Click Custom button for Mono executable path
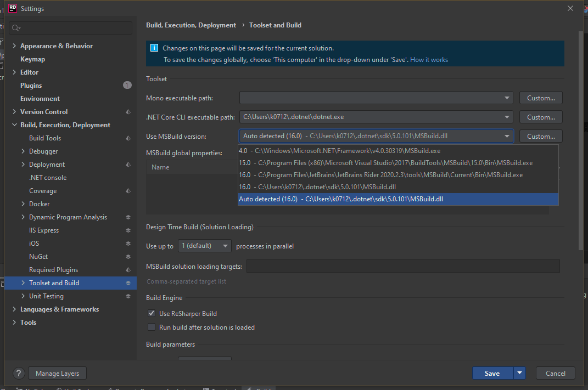 [x=541, y=98]
